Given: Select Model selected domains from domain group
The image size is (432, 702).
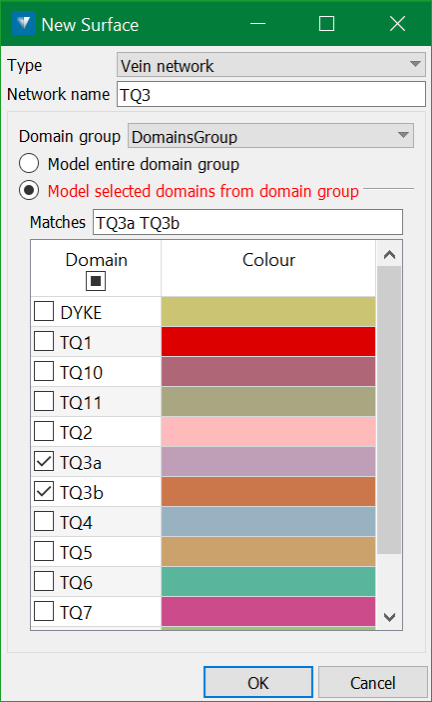Looking at the screenshot, I should pos(29,190).
